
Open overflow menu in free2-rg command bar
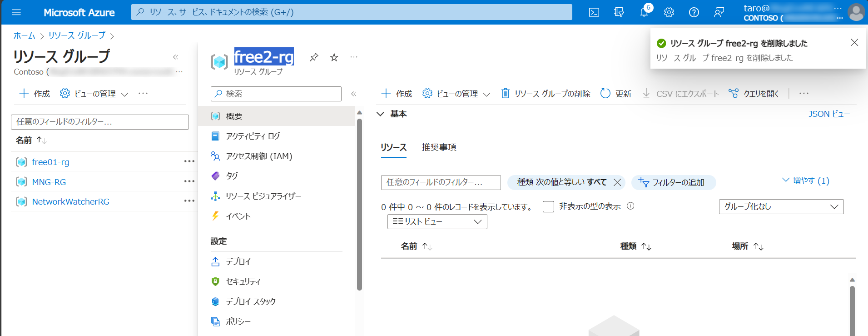click(x=804, y=93)
